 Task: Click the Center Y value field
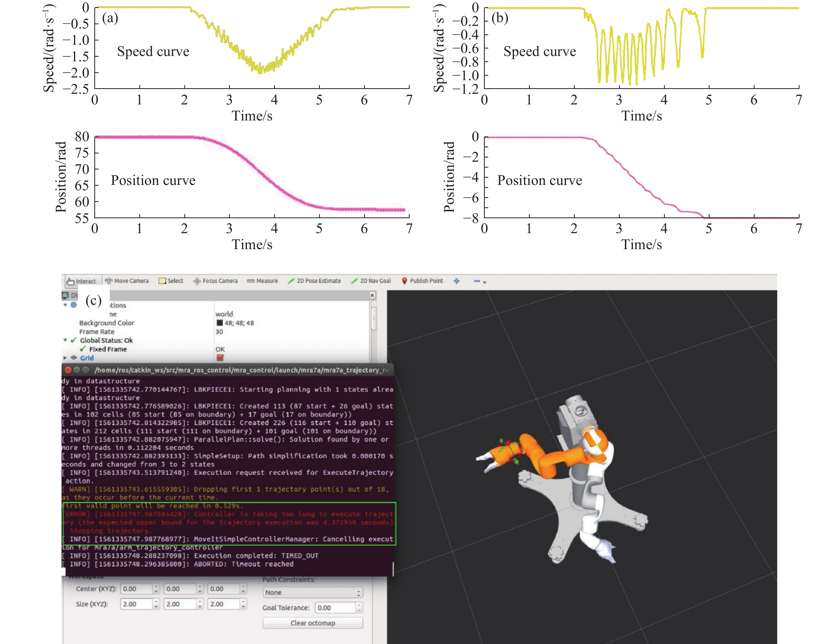180,589
